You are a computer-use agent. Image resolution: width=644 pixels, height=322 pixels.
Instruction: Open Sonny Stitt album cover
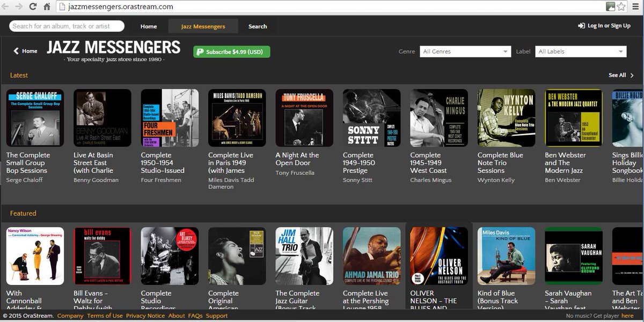click(372, 118)
